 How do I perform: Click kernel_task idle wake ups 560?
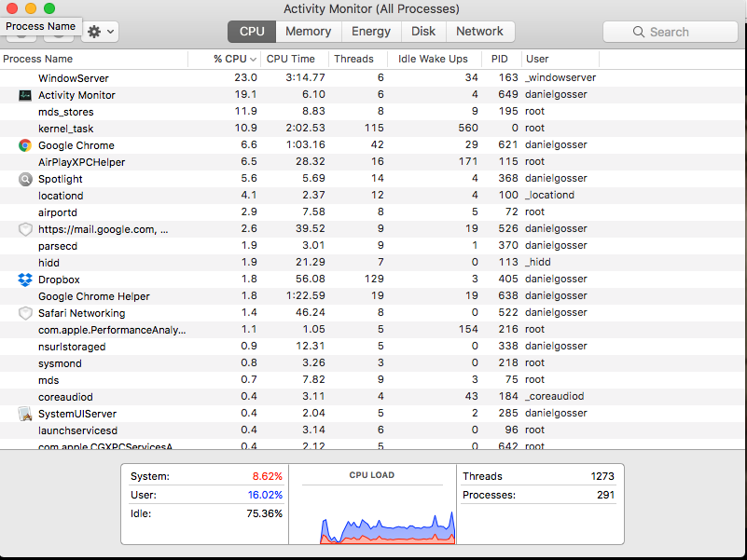coord(468,128)
